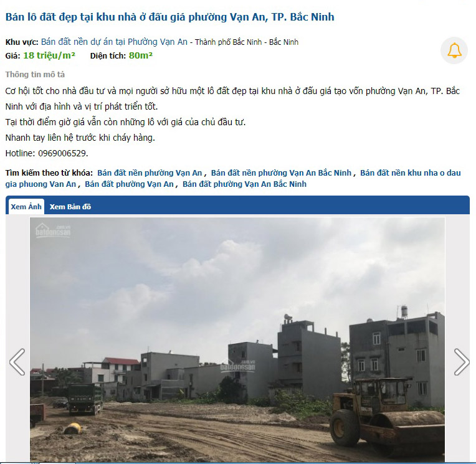Click the Thành phố Bắc Ninh location text

click(x=228, y=42)
